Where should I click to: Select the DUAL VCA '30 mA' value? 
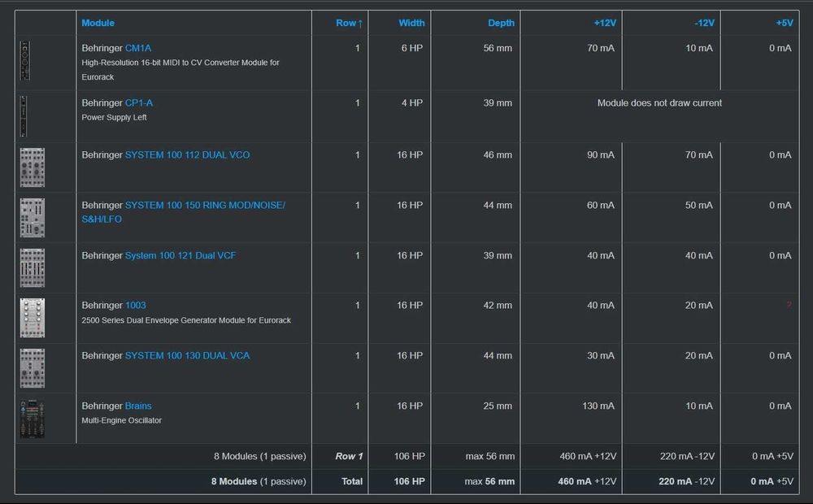pos(601,356)
